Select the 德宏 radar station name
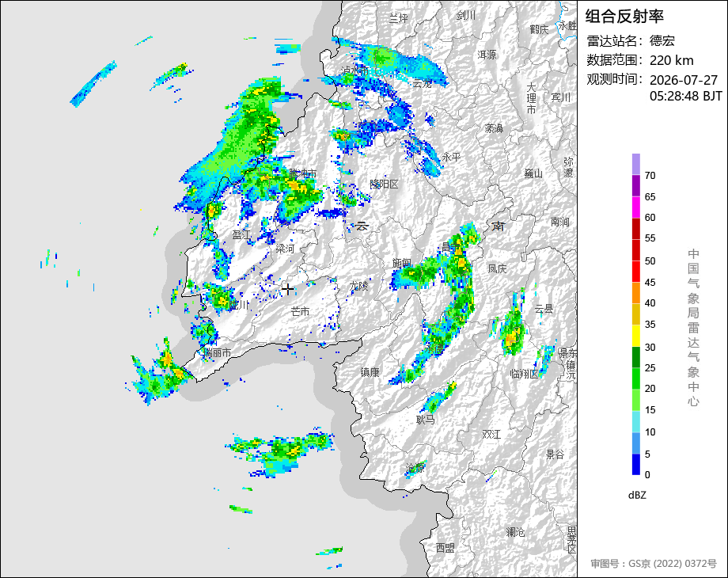Viewport: 728px width, 578px height. (x=662, y=41)
